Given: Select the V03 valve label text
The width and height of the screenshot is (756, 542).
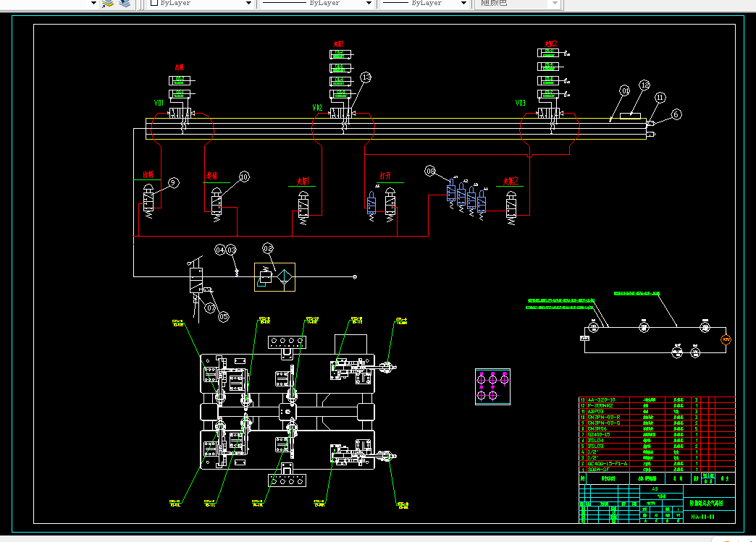Looking at the screenshot, I should [x=520, y=103].
